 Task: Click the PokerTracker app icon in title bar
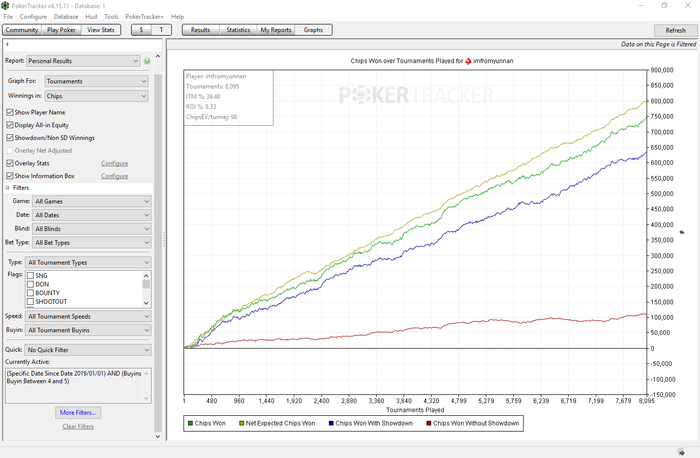coord(5,5)
